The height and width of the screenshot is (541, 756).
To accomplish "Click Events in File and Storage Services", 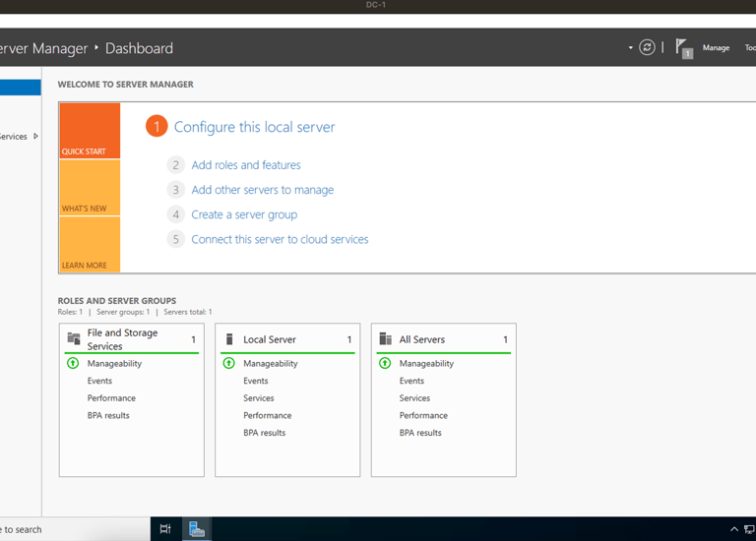I will pos(99,381).
